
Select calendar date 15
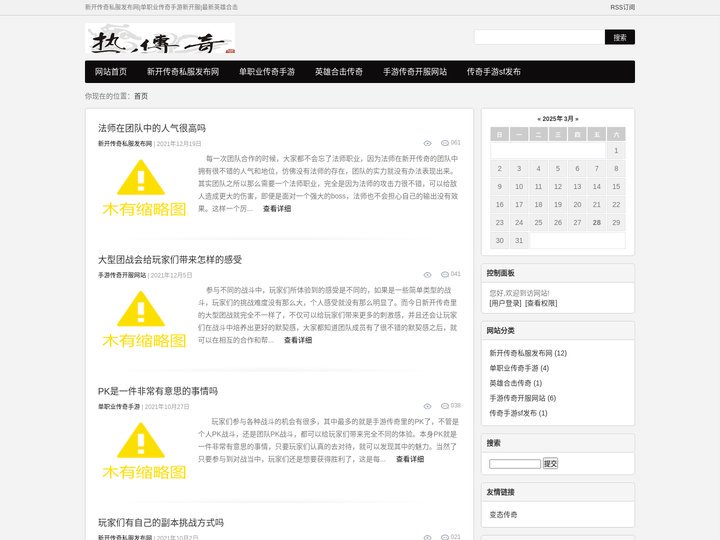click(616, 186)
